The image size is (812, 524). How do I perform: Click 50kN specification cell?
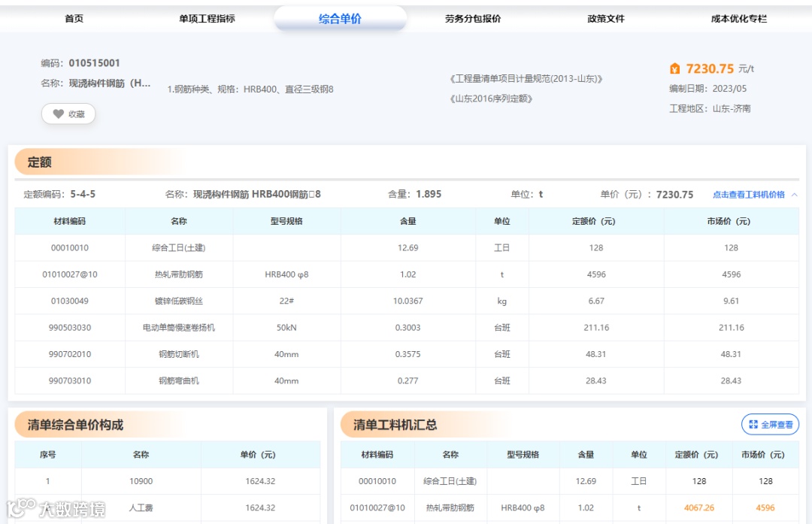click(286, 328)
